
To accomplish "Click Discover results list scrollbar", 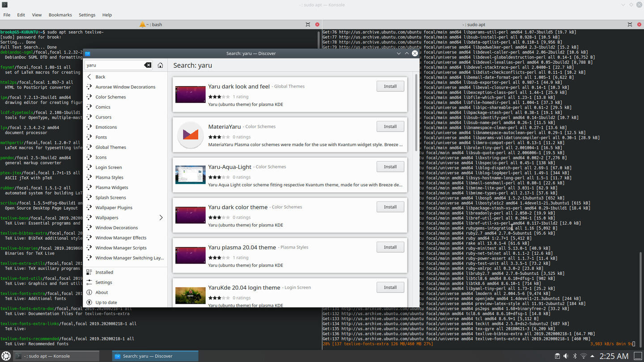I will [x=416, y=113].
